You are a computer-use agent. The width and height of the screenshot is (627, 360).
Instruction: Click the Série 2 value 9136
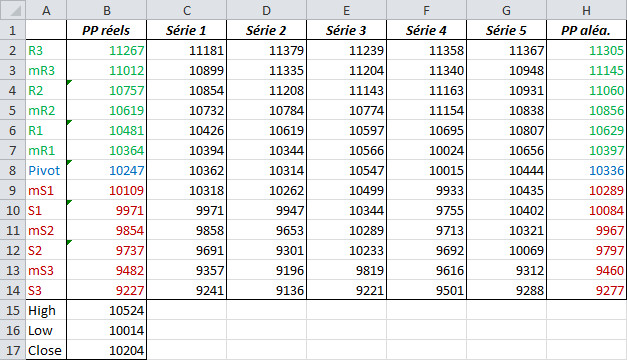266,290
